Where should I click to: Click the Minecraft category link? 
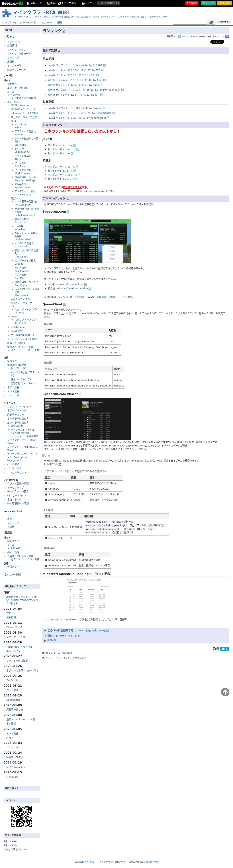pyautogui.click(x=67, y=653)
